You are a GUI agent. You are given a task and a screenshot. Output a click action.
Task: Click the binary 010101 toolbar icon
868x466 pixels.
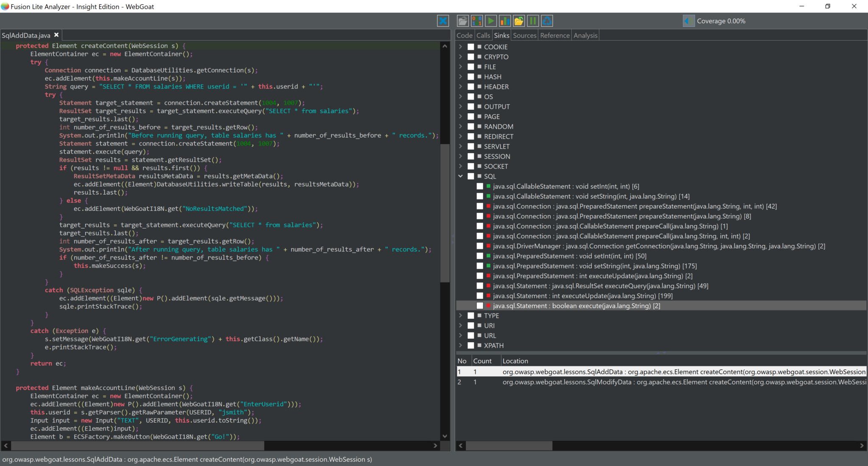pos(476,21)
